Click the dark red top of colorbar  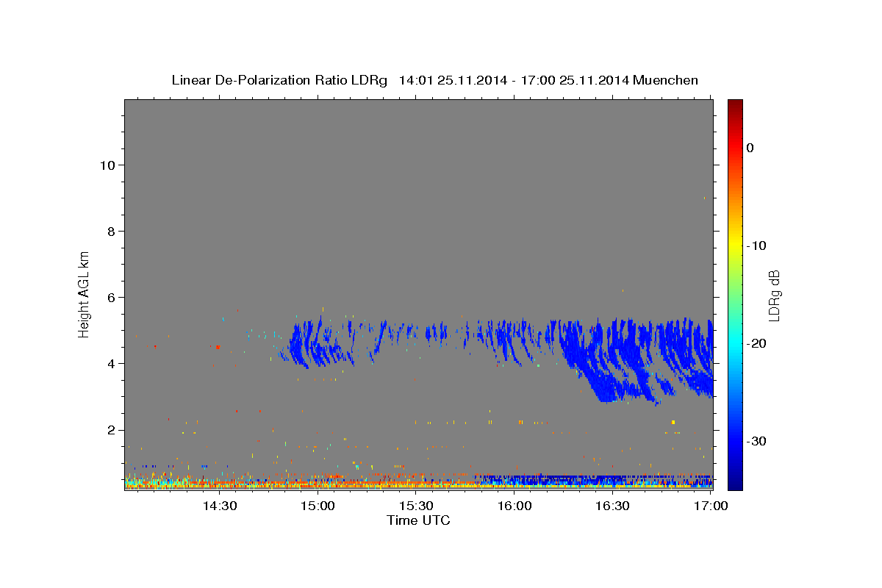[x=735, y=107]
